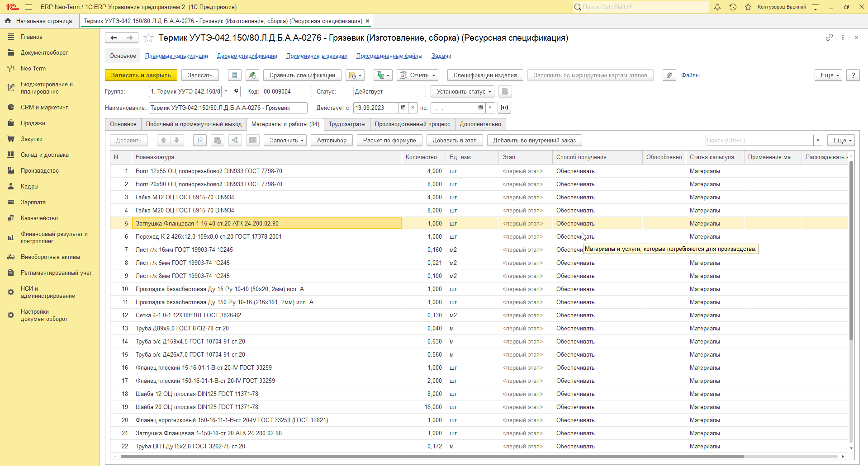Click the interval selector icon beside end date
Screen dimensions: 868x466
(x=504, y=108)
